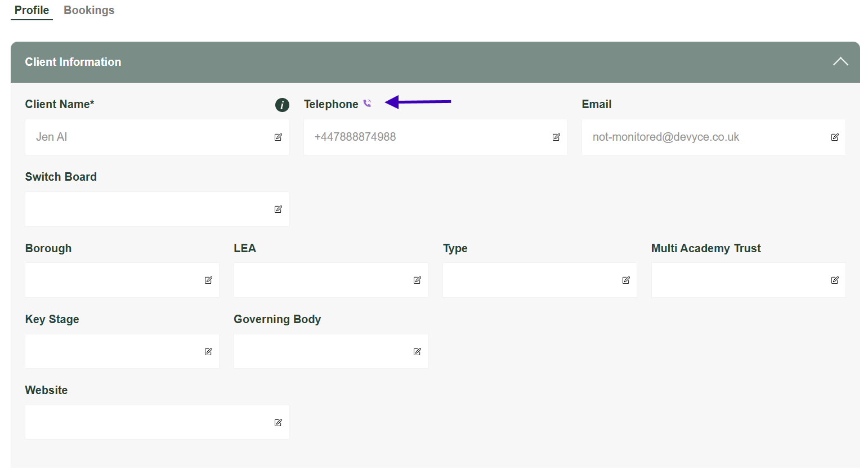
Task: Click the empty Multi Academy Trust input
Action: point(749,280)
